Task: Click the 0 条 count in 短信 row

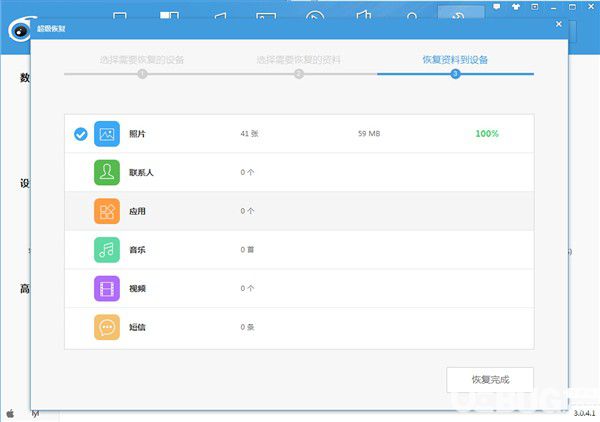Action: pos(247,327)
